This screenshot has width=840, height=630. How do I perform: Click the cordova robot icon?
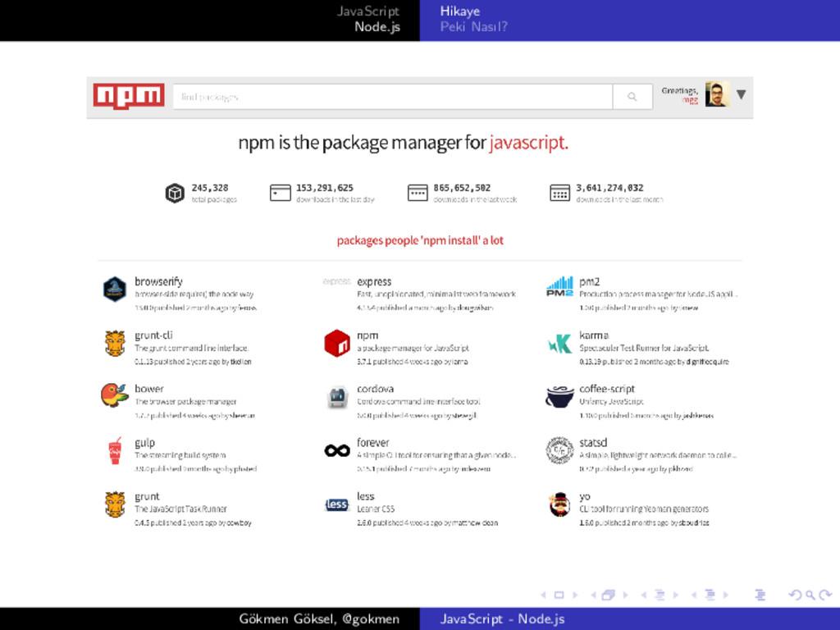(337, 398)
